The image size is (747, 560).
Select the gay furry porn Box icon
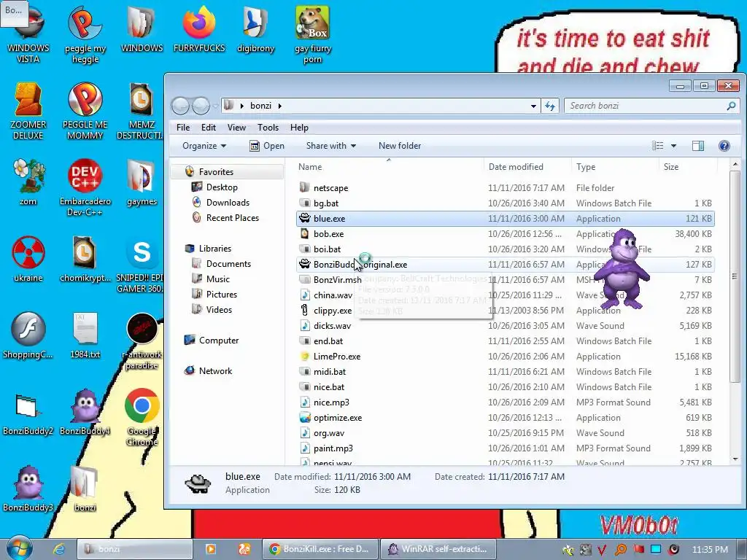pos(312,35)
